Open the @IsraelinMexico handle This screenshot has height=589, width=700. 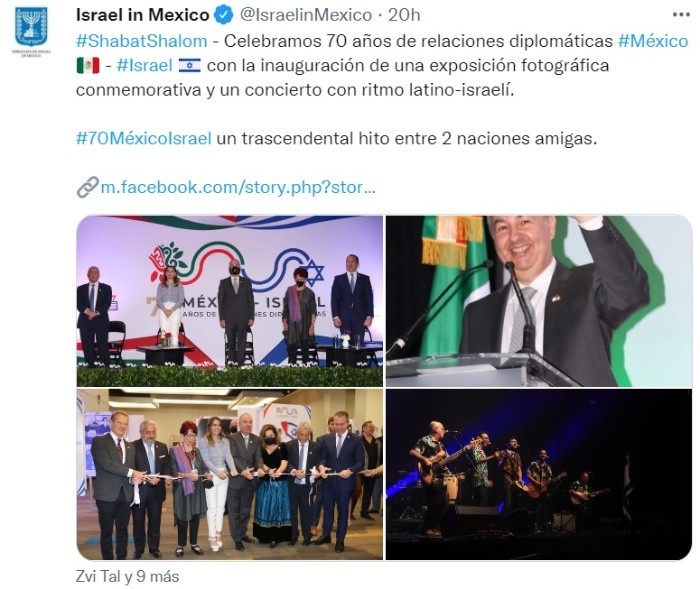[x=306, y=15]
